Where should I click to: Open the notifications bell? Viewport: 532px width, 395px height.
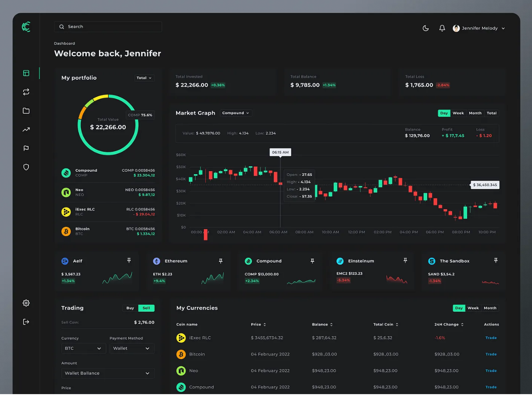point(442,28)
